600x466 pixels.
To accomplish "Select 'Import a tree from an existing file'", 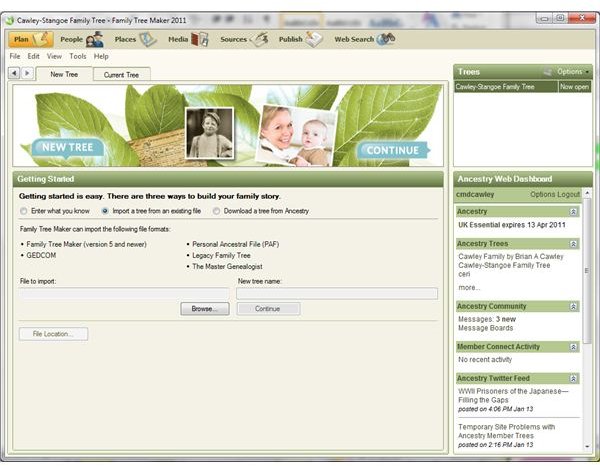I will [105, 211].
